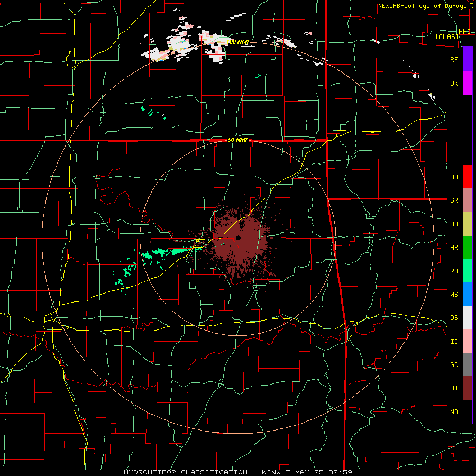The image size is (476, 476).
Task: Select the light pink IC swatch
Action: click(467, 341)
